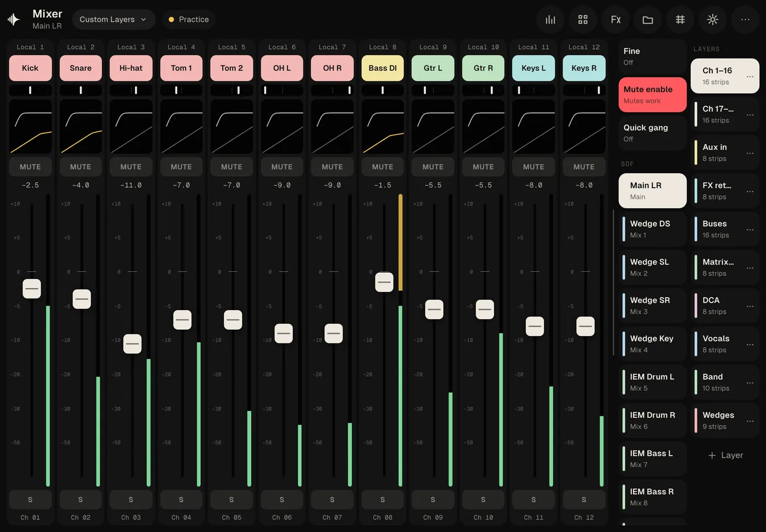The width and height of the screenshot is (766, 532).
Task: Click the Tom 1 level value -7.0
Action: tap(181, 185)
